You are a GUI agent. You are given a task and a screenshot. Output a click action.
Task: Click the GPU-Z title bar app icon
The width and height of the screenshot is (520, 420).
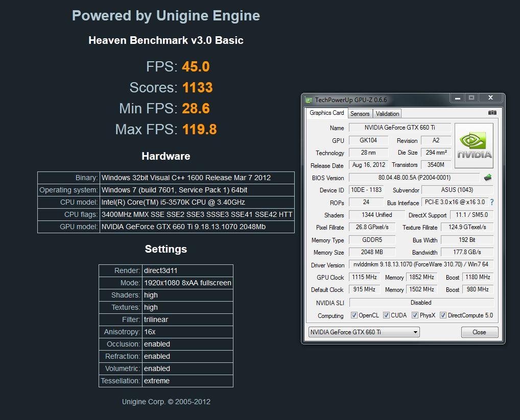point(309,100)
